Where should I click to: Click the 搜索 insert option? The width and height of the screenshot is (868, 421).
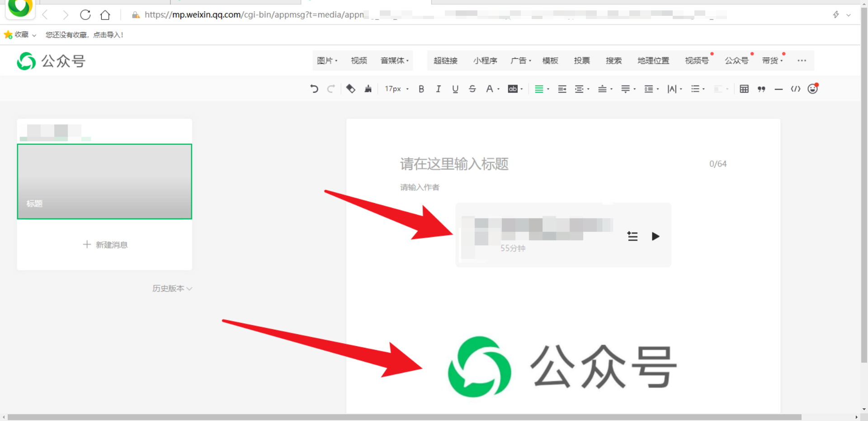click(613, 61)
